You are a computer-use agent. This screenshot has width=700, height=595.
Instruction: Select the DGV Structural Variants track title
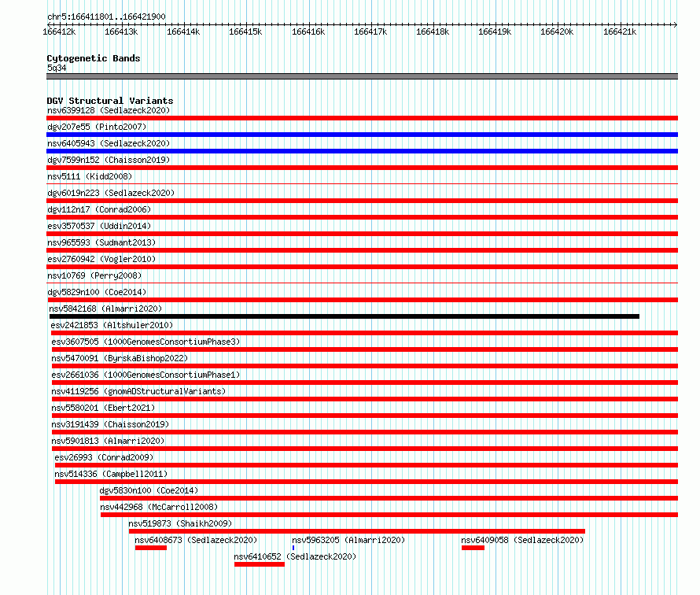tap(110, 101)
